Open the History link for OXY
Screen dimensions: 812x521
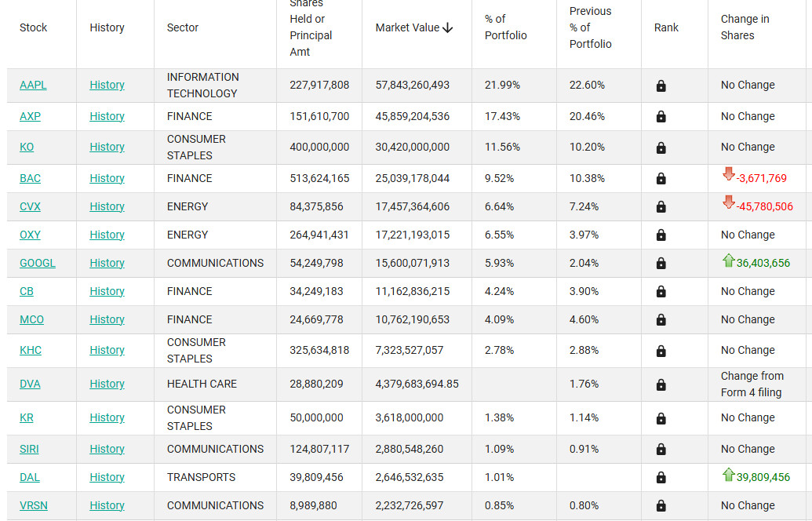[107, 235]
